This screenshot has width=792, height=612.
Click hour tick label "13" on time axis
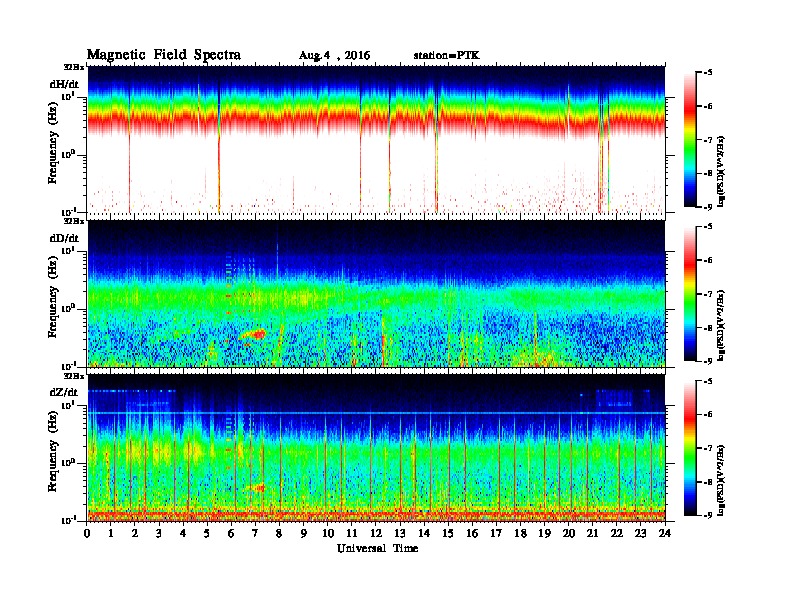click(400, 533)
